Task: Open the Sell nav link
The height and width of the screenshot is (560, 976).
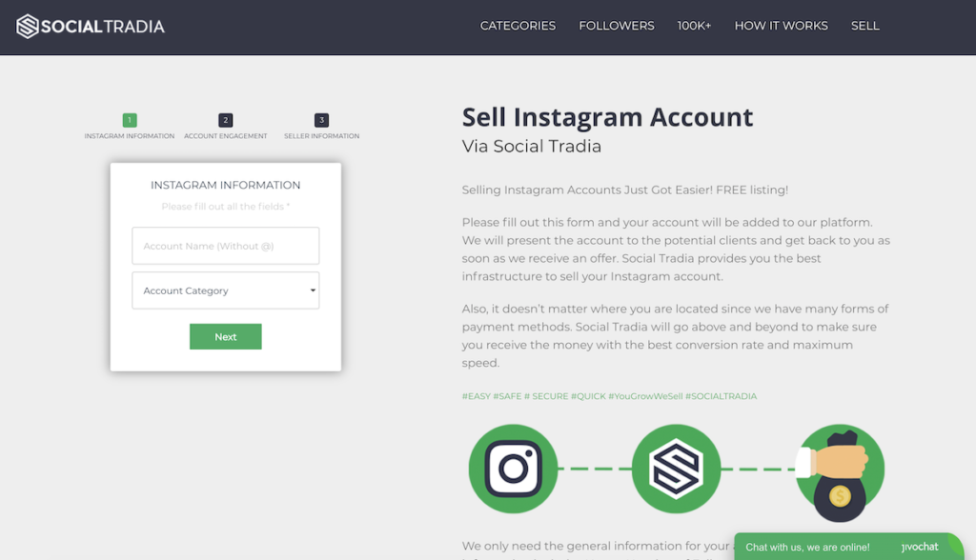Action: point(865,26)
